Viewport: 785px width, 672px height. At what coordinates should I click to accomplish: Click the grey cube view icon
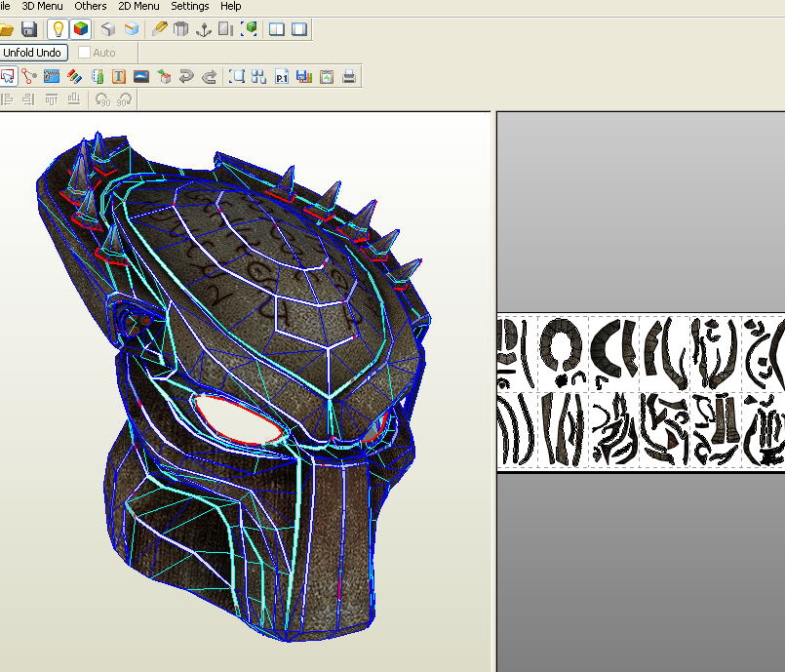pyautogui.click(x=108, y=29)
